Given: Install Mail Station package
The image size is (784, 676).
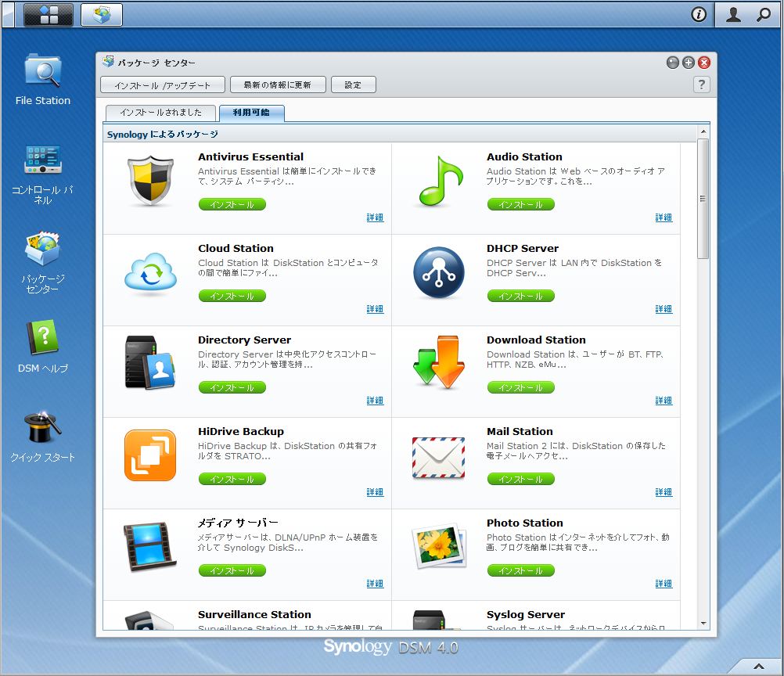Looking at the screenshot, I should [521, 479].
